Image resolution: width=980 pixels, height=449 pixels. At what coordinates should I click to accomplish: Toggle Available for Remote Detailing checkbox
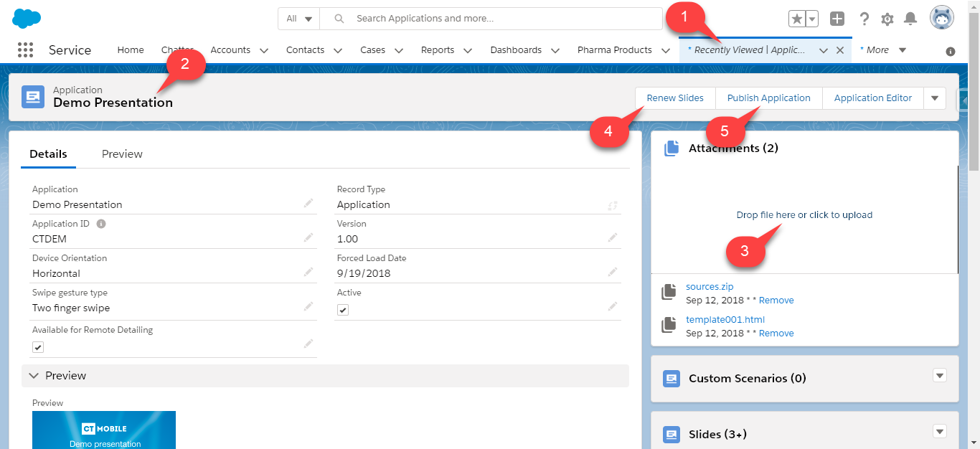point(39,347)
